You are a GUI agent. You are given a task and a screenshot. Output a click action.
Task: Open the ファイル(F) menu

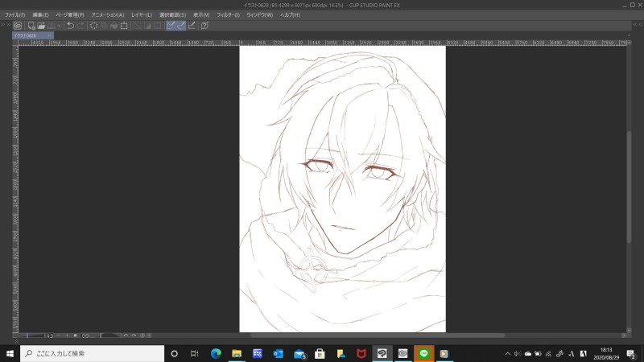14,14
